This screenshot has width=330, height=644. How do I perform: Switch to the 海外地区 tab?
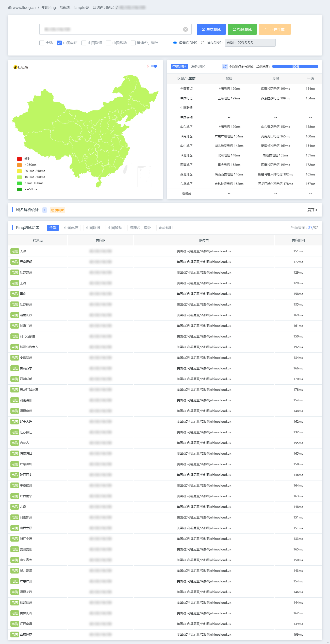pos(198,66)
